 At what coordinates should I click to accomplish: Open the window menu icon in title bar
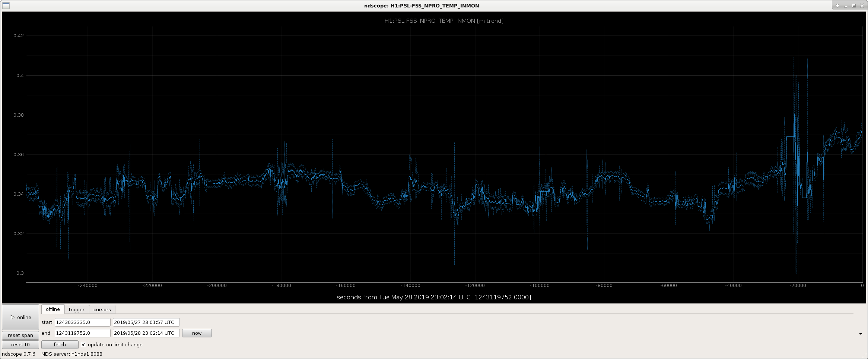[x=6, y=6]
